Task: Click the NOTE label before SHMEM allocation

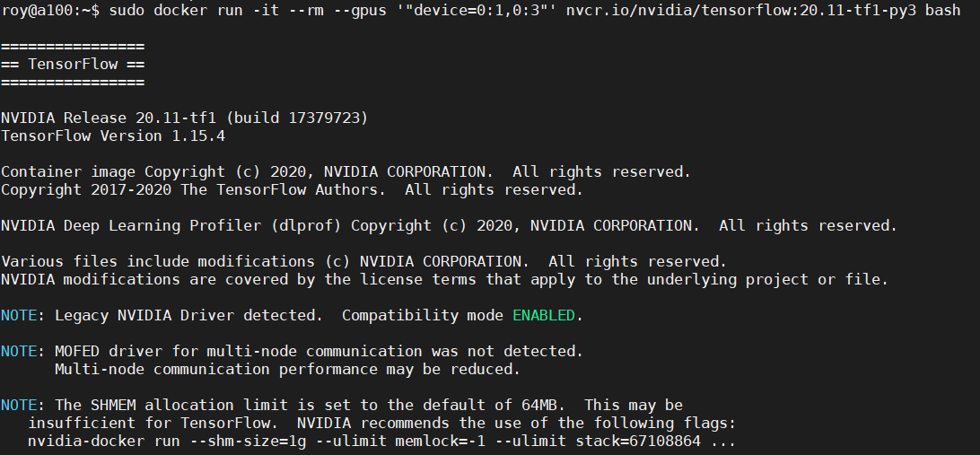Action: [x=19, y=406]
